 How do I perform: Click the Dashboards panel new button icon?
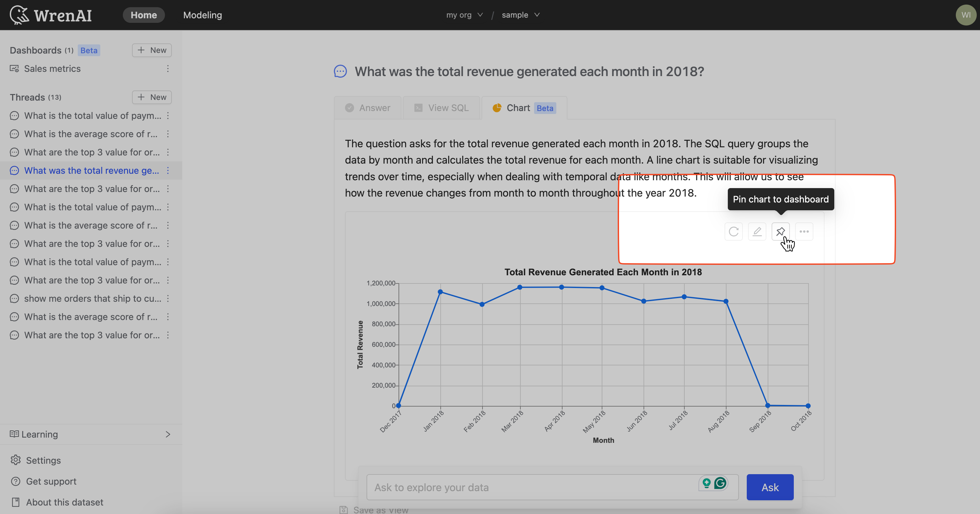pyautogui.click(x=141, y=50)
